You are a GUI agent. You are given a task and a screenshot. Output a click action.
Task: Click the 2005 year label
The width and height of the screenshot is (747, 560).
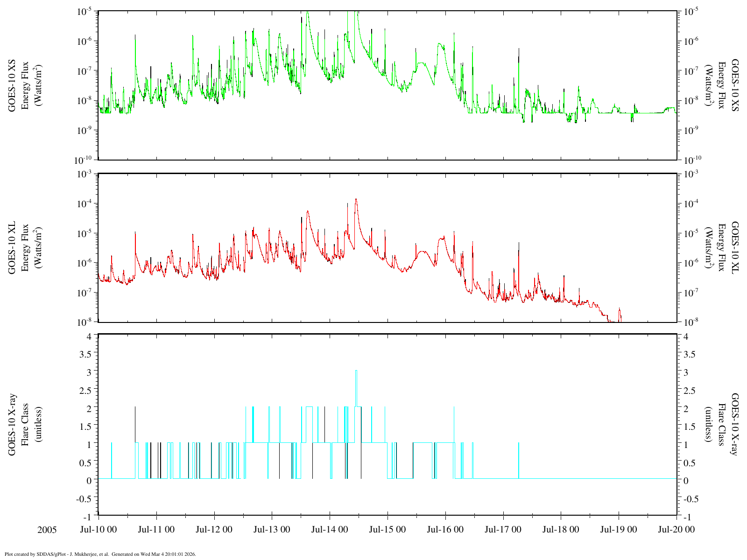tap(47, 530)
